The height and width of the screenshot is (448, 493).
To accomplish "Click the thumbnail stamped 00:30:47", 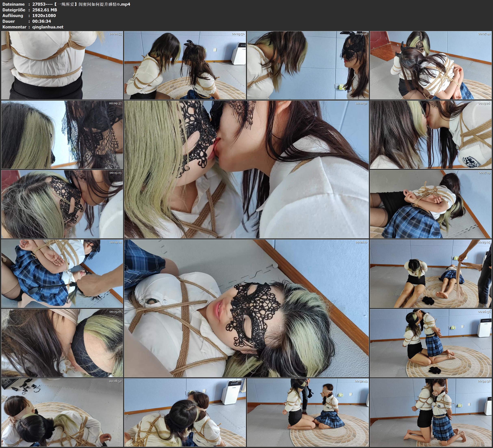I will [x=185, y=412].
